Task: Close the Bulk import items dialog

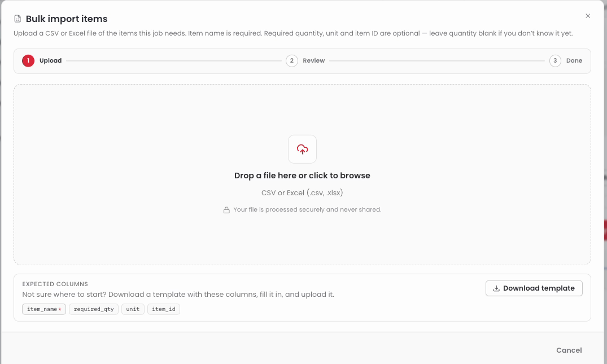Action: pos(588,16)
